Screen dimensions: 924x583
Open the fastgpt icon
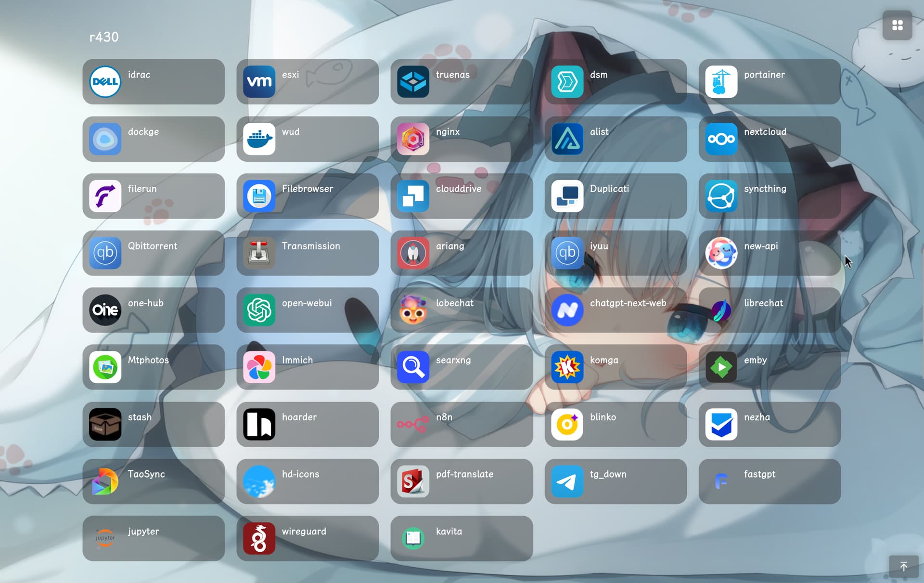721,481
